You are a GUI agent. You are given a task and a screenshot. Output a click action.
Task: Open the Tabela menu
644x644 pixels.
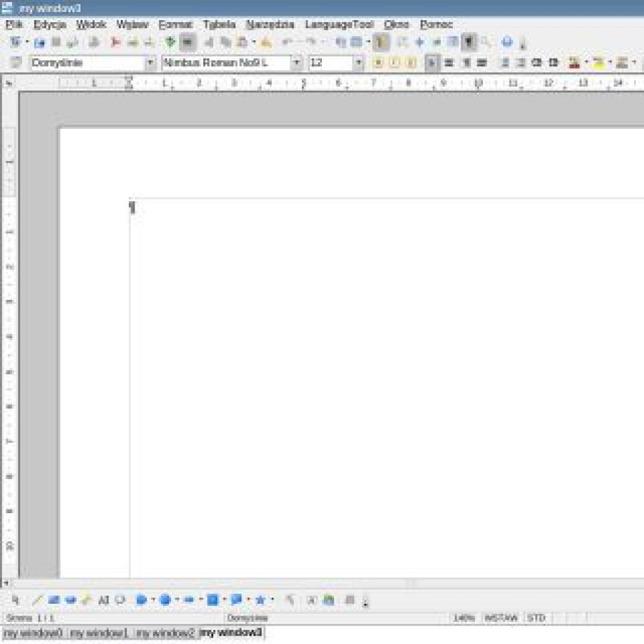219,25
